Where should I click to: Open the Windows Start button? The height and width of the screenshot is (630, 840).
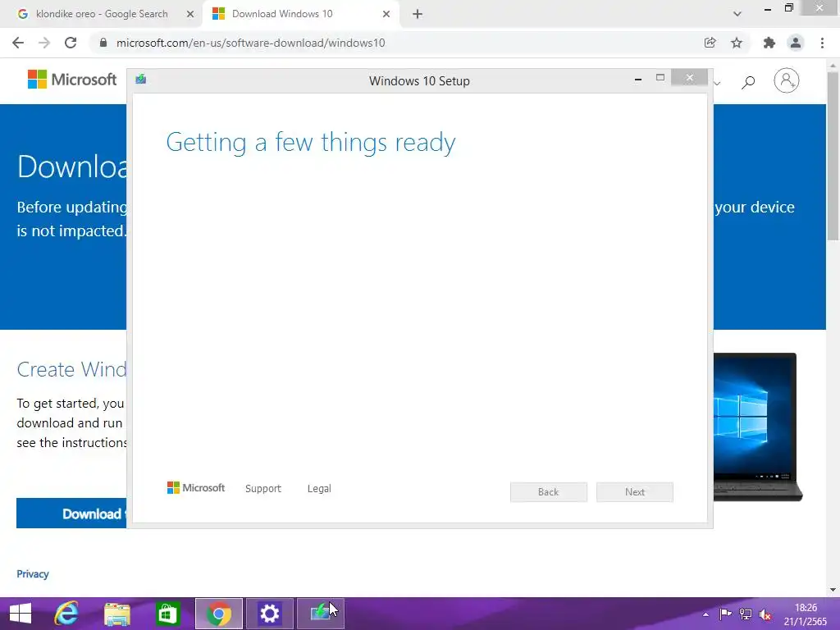[x=21, y=614]
